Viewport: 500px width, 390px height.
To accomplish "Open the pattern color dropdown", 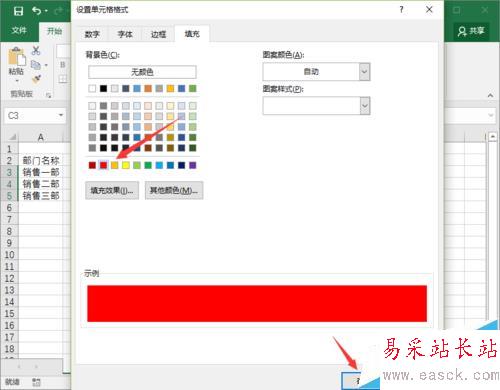I will [365, 72].
